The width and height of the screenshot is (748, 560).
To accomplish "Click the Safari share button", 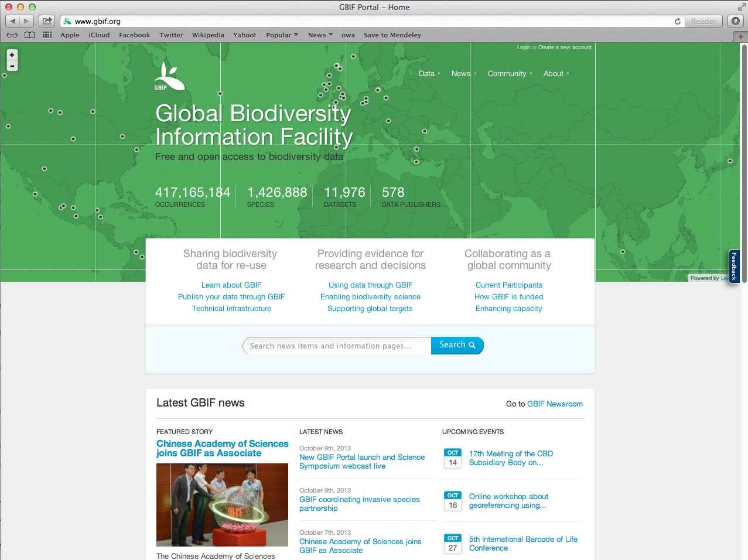I will (x=47, y=21).
